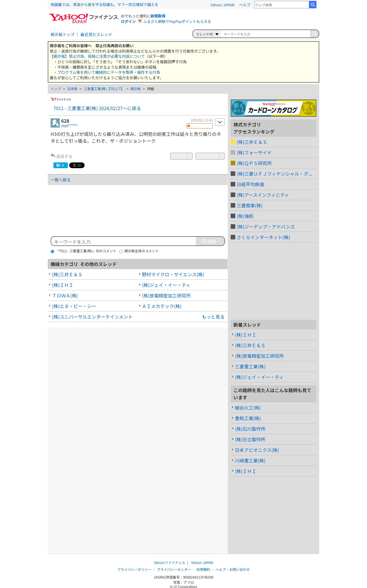Viewport: 367px width, 588px height.
Task: Click the card loan catalog banner
Action: point(274,108)
